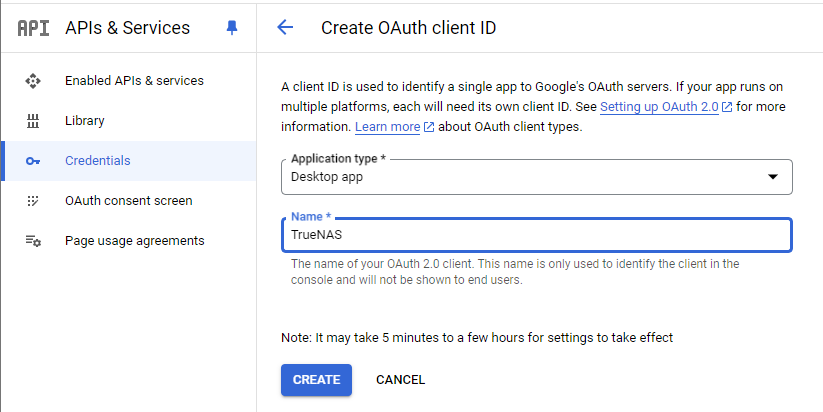Open the Setting up OAuth 2.0 link

[x=659, y=107]
